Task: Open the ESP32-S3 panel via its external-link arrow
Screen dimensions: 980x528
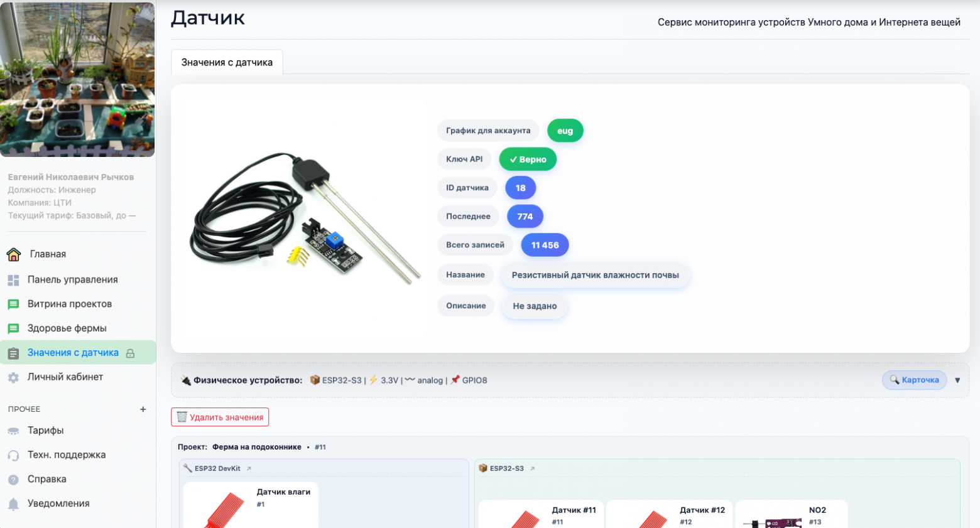Action: pyautogui.click(x=532, y=468)
